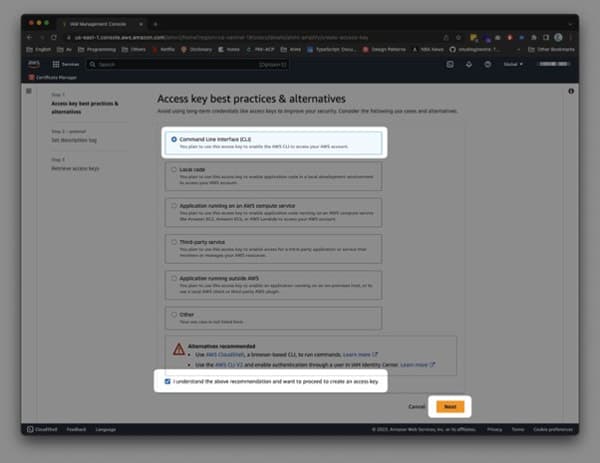This screenshot has height=463, width=600.
Task: Open the English bookmarks folder
Action: tap(38, 49)
